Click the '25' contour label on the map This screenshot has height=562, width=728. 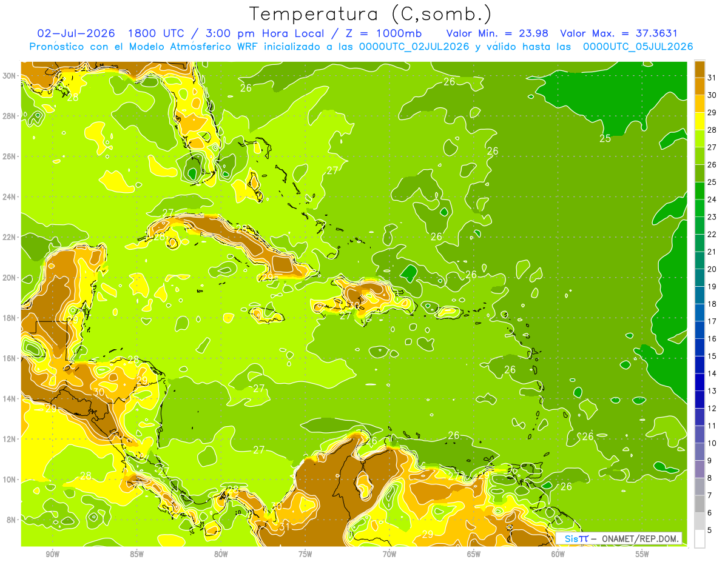605,138
